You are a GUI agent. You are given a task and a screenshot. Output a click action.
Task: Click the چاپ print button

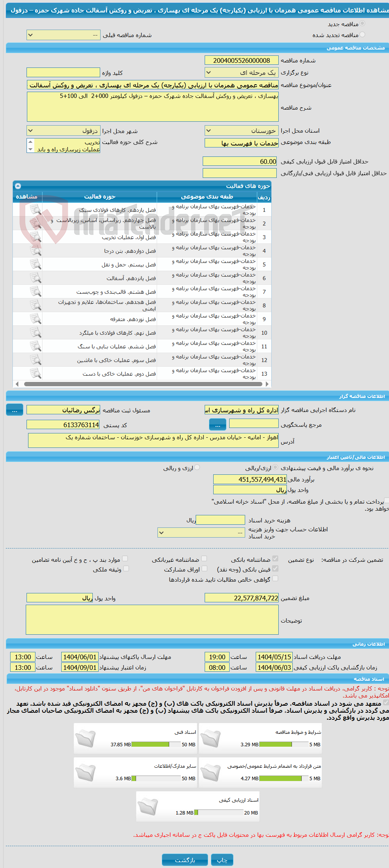pyautogui.click(x=222, y=860)
